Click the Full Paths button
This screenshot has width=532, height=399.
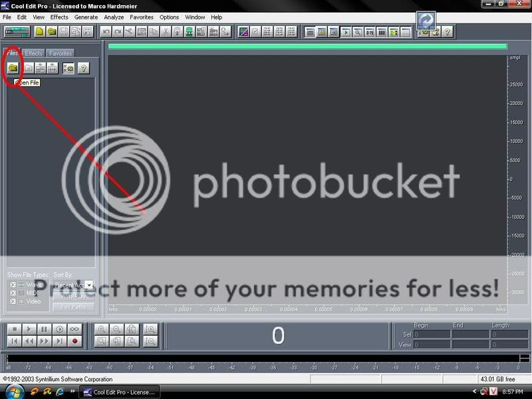coord(74,307)
